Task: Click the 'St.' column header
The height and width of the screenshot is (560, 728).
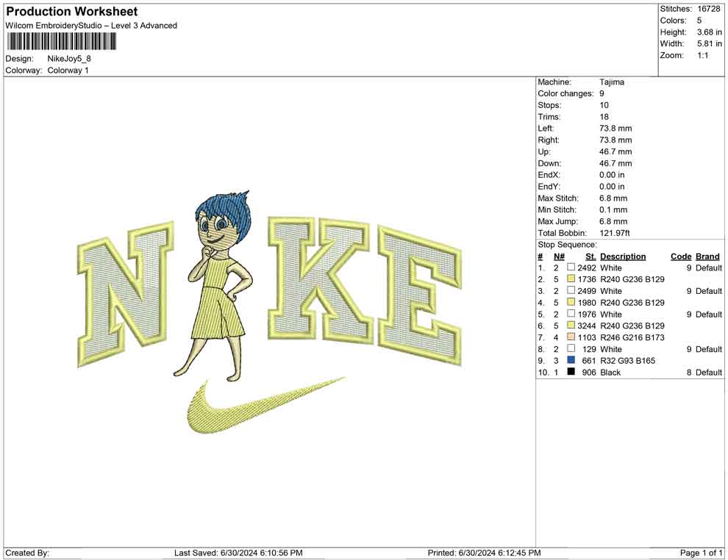Action: (590, 256)
